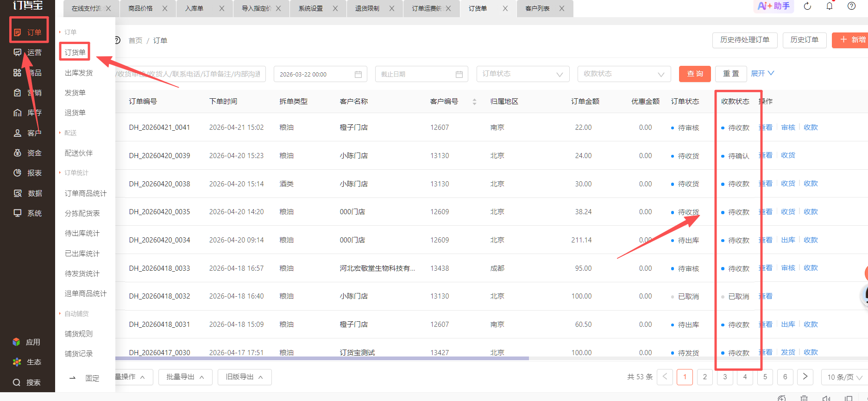The image size is (868, 401).
Task: Open the 系统 module in the sidebar
Action: 28,213
